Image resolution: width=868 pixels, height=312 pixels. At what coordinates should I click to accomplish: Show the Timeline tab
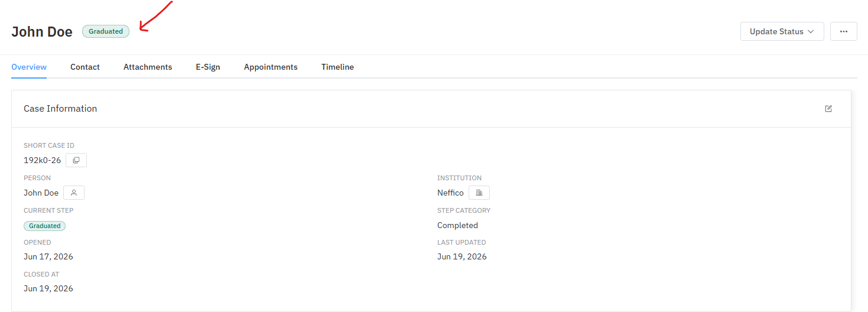[337, 67]
